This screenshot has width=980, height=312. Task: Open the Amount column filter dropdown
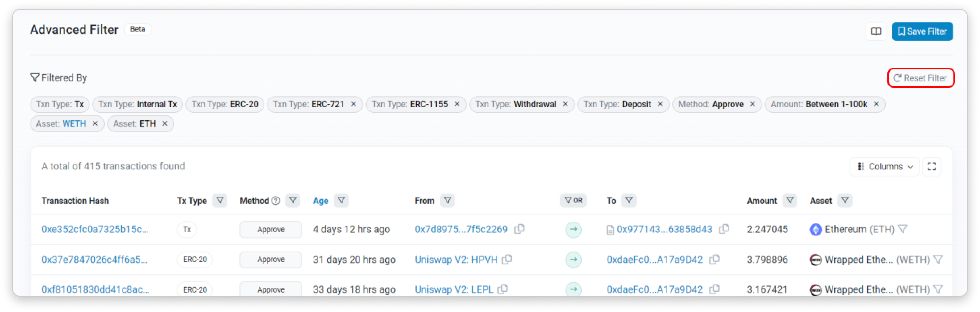(x=790, y=200)
